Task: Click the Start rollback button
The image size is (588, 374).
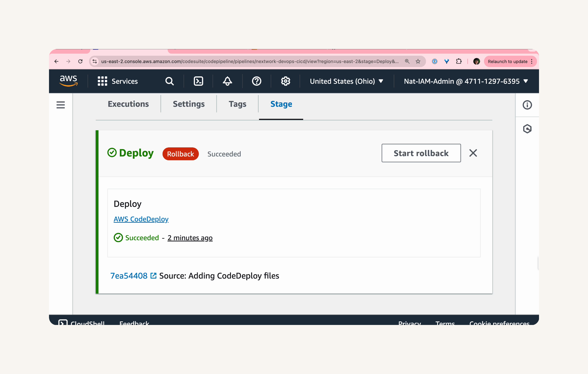Action: 421,153
